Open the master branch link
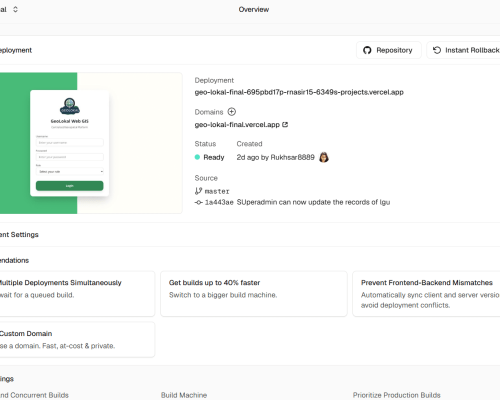This screenshot has height=400, width=500. click(x=217, y=191)
